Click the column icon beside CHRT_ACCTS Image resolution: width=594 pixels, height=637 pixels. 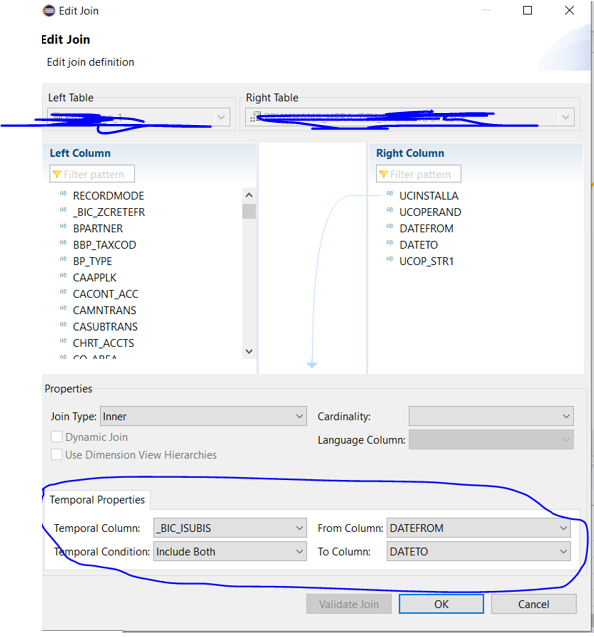(x=63, y=341)
